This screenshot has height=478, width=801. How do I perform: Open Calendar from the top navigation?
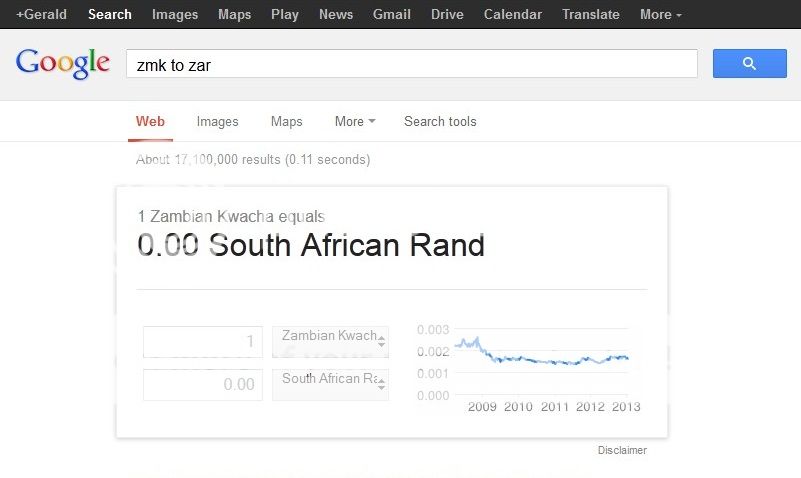pyautogui.click(x=513, y=14)
